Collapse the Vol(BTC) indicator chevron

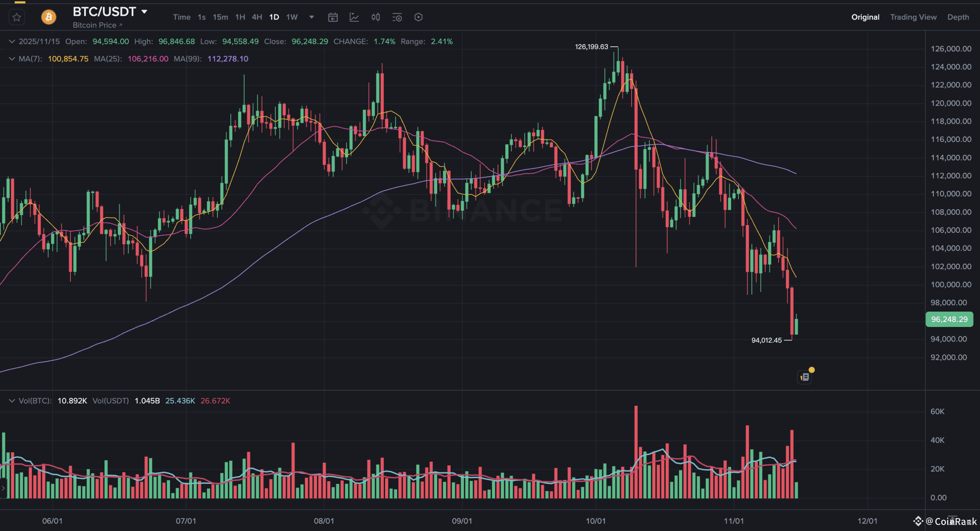tap(12, 401)
